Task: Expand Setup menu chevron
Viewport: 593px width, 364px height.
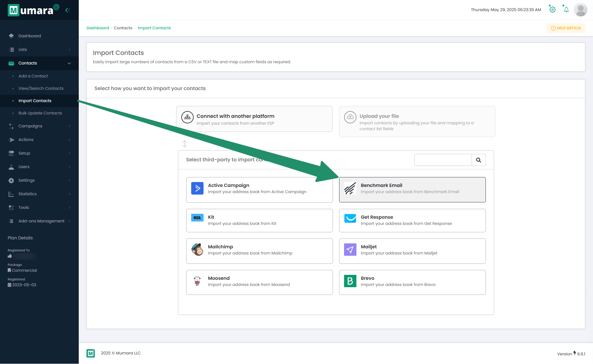Action: pos(69,153)
